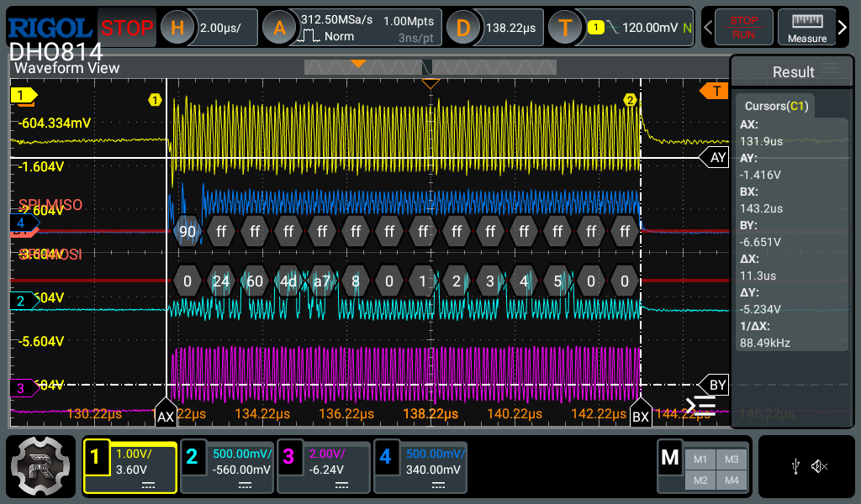Open the Acquisition (A) settings icon
The width and height of the screenshot is (861, 504).
(279, 28)
